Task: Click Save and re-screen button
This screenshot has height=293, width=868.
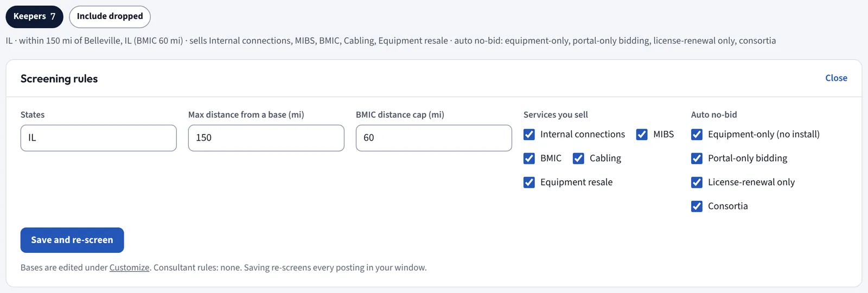Action: coord(72,240)
